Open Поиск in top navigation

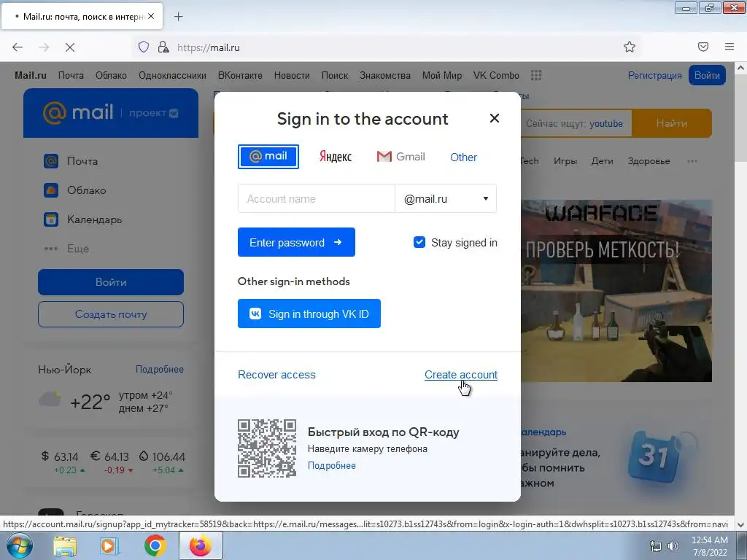click(335, 75)
